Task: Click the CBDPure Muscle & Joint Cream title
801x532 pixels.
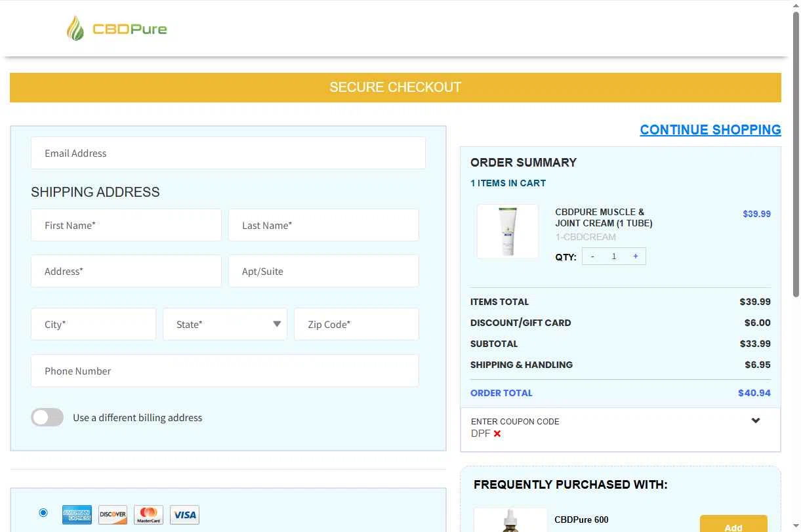Action: [x=604, y=217]
